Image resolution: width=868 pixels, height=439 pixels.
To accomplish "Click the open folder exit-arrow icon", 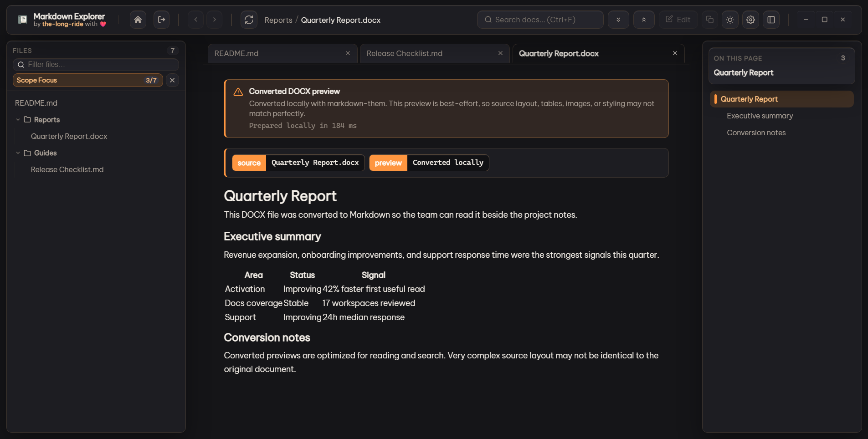I will (161, 20).
